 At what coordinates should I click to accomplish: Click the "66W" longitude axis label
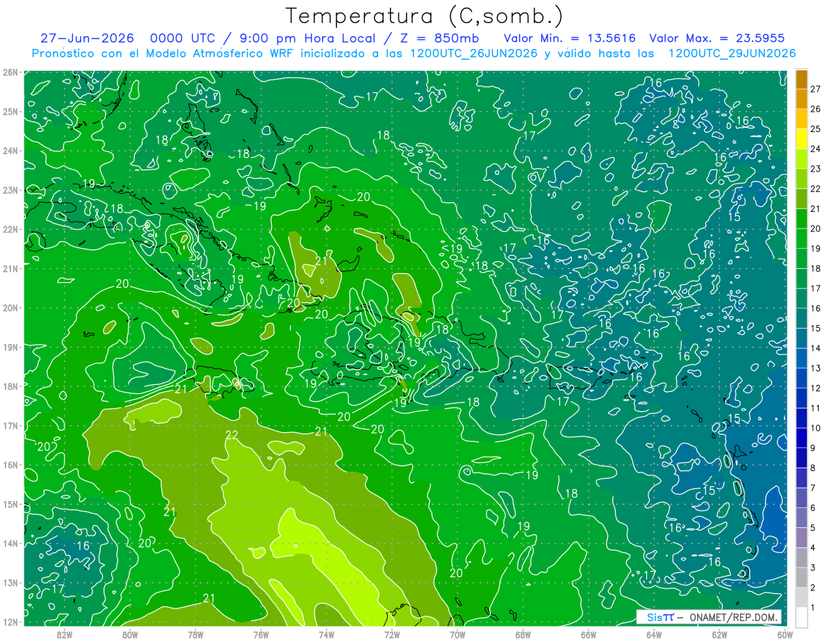[589, 635]
